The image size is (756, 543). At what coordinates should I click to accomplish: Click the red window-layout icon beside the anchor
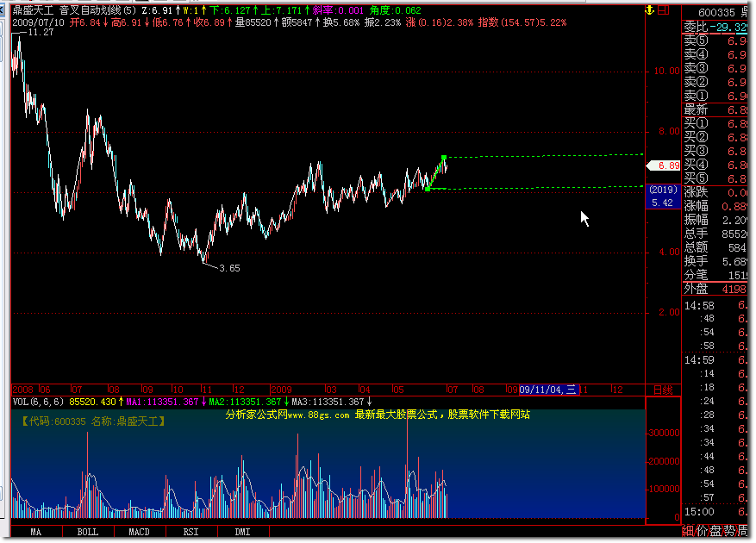point(664,10)
